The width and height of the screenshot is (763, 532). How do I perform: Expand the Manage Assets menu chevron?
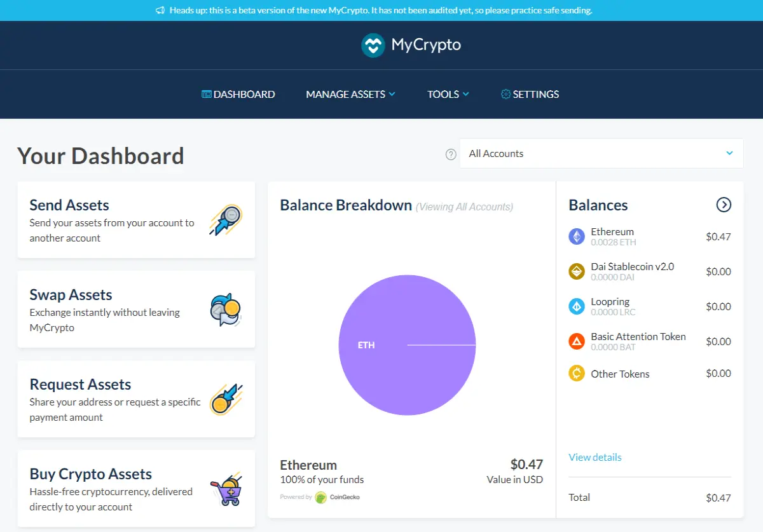392,94
